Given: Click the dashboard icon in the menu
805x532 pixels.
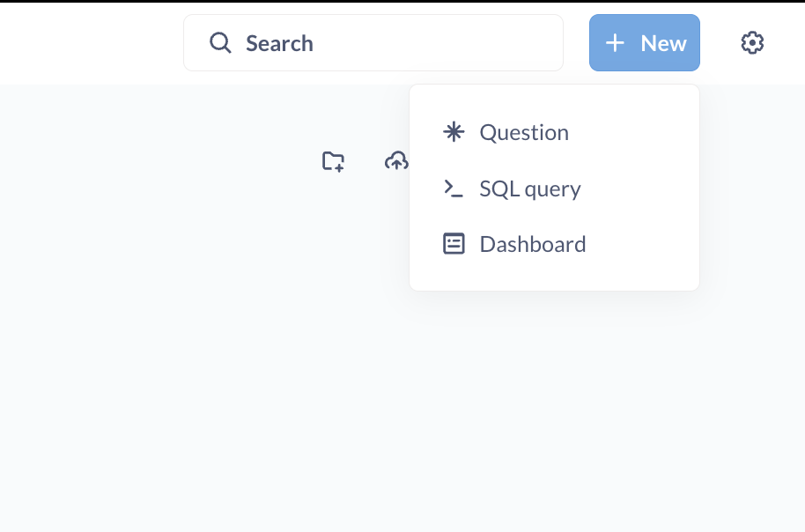Looking at the screenshot, I should 454,244.
